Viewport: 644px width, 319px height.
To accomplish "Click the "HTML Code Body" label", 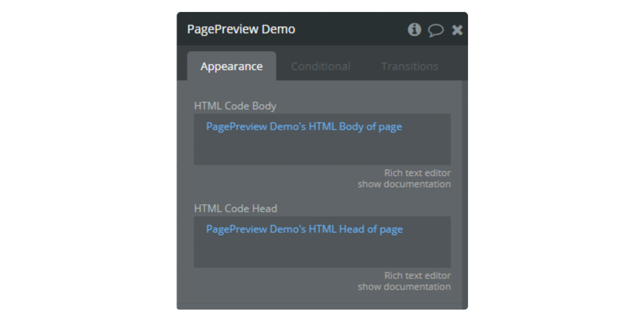I will (235, 106).
